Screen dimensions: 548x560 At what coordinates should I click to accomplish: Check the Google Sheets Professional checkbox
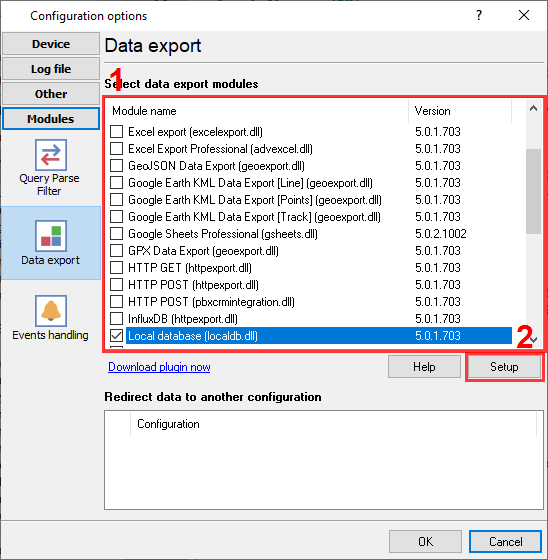click(x=116, y=234)
